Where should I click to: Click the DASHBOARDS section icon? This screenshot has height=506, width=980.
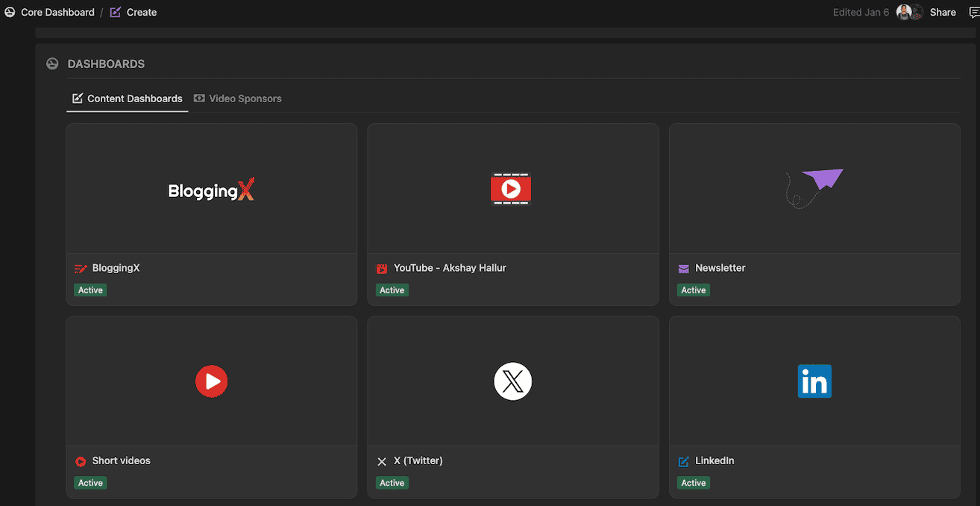[52, 63]
